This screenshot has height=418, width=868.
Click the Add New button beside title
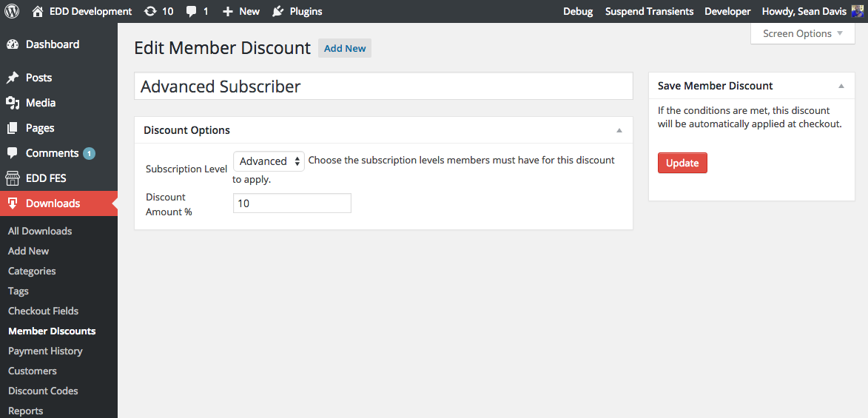pos(345,48)
